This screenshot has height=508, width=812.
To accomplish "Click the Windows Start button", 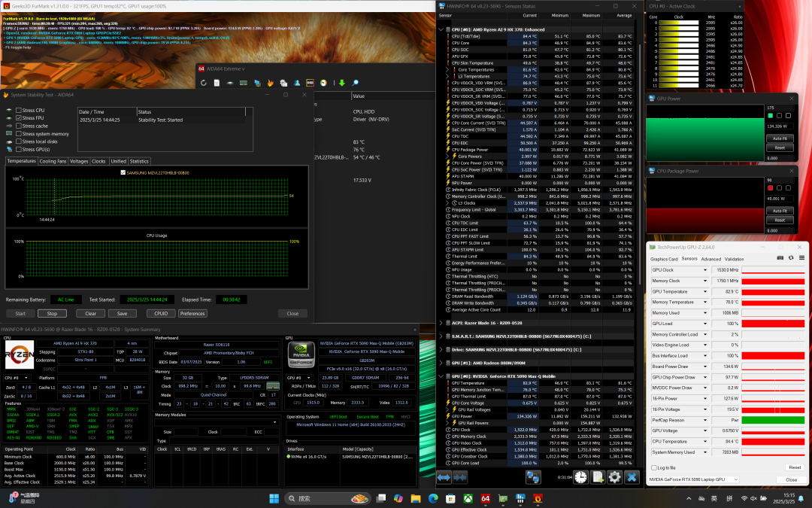I will point(274,499).
